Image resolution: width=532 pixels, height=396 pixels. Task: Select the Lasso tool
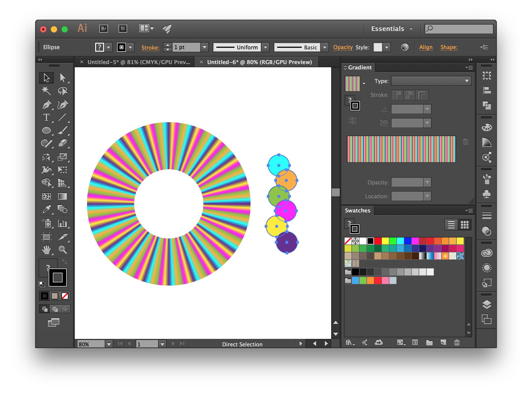[x=62, y=91]
